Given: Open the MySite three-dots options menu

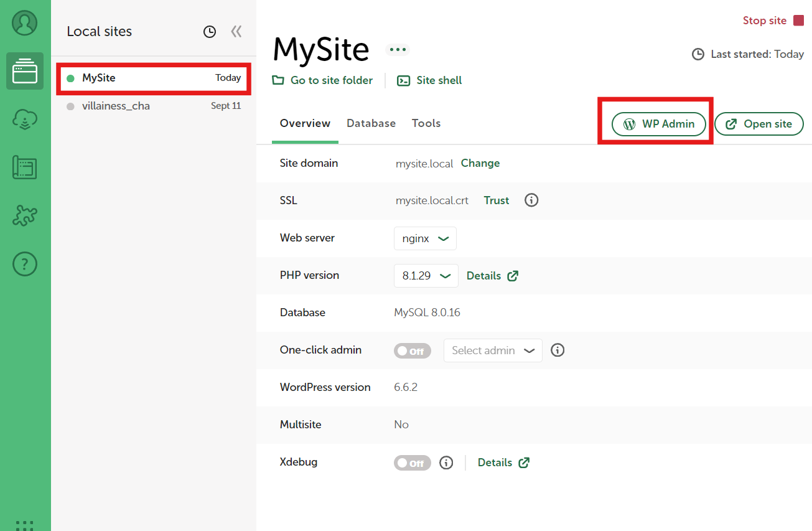Looking at the screenshot, I should point(398,50).
